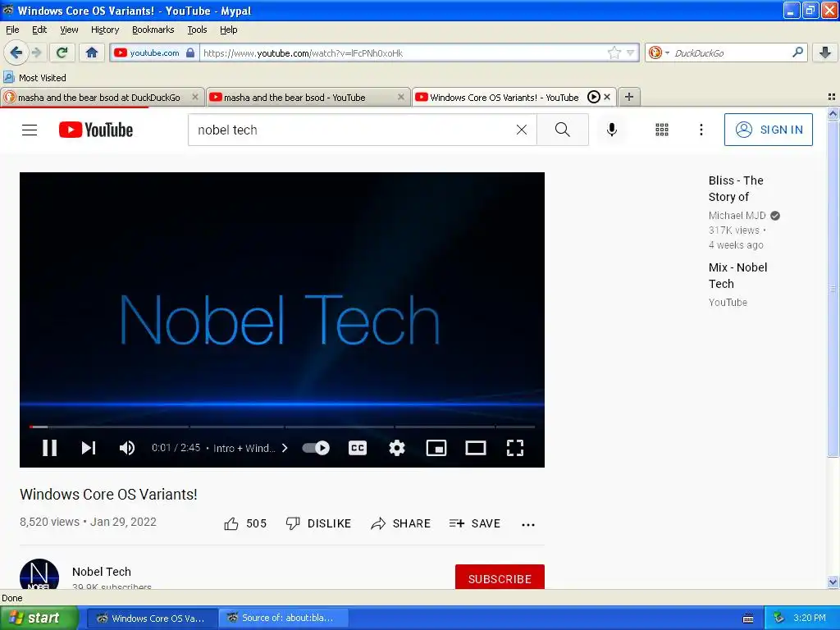
Task: Open Mix - Nobel Tech playlist
Action: coord(737,276)
